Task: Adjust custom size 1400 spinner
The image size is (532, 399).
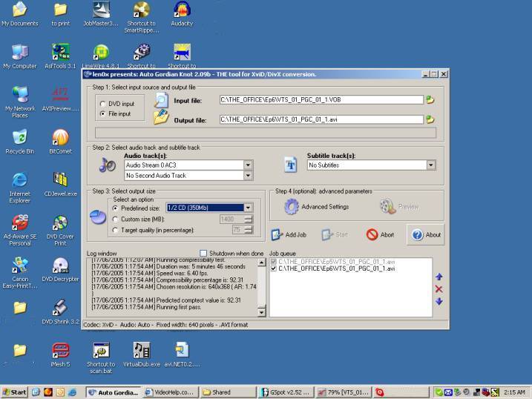Action: click(x=249, y=219)
